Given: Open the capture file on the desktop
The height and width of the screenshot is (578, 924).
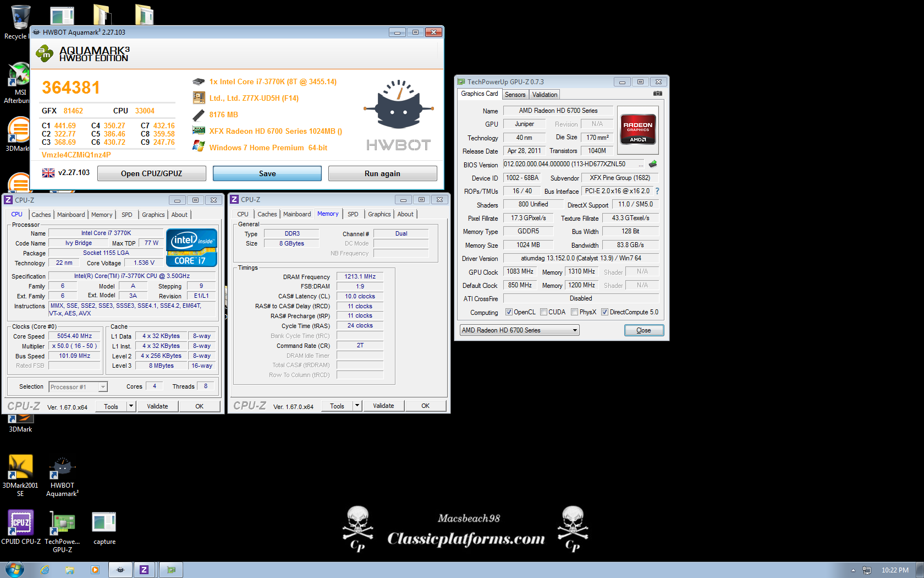Looking at the screenshot, I should 104,528.
